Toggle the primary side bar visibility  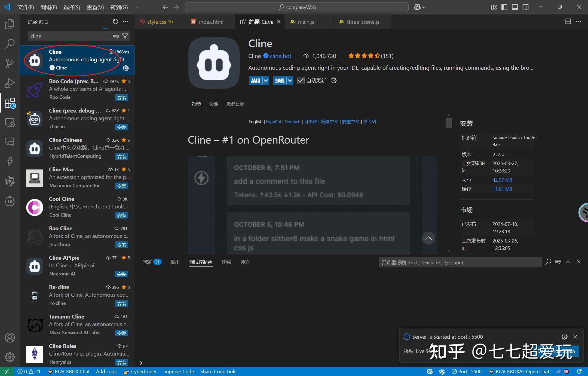click(x=504, y=7)
